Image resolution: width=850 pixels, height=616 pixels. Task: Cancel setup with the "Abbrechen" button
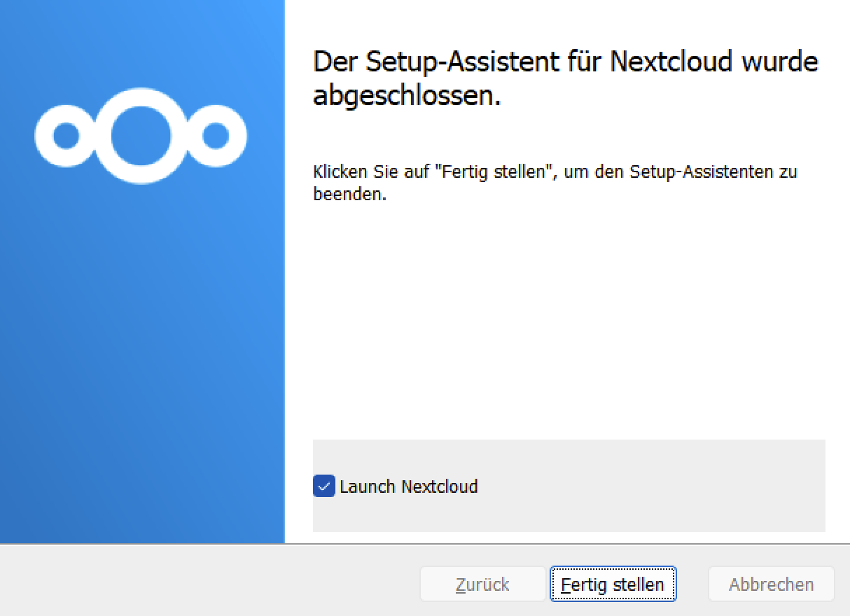click(771, 584)
